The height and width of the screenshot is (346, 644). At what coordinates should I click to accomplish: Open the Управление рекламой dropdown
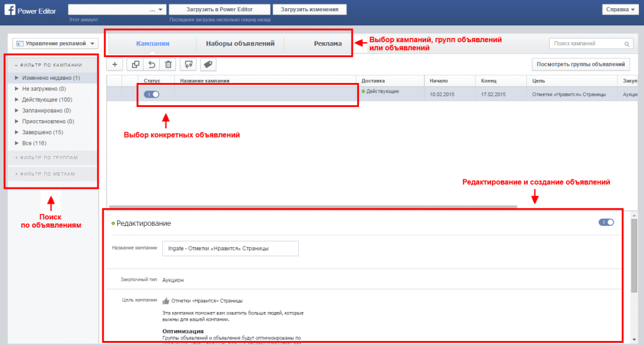pyautogui.click(x=55, y=43)
